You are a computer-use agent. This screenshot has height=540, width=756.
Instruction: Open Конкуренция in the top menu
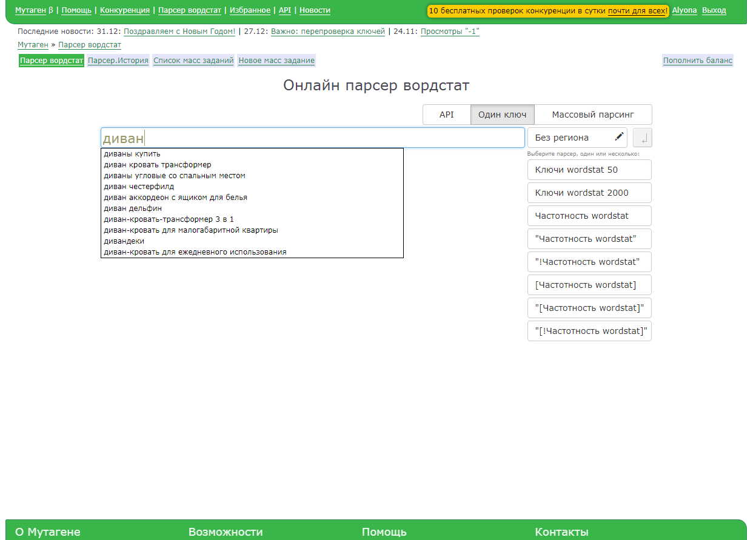[x=125, y=10]
